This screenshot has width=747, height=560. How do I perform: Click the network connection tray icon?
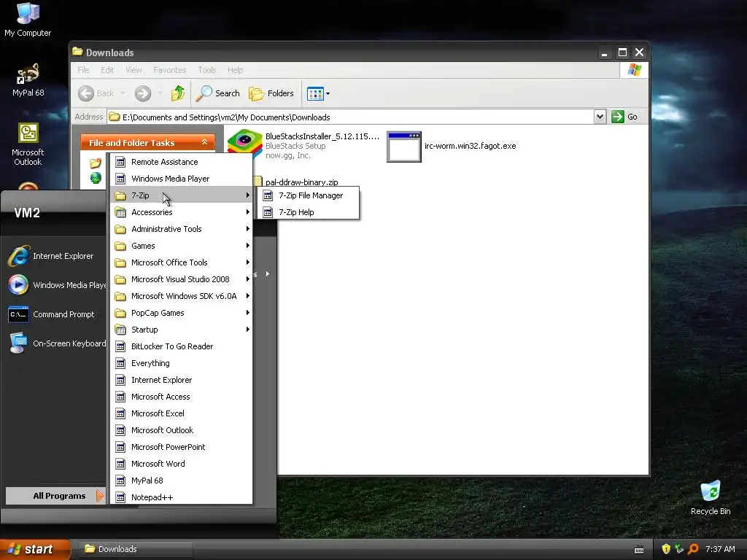tap(679, 549)
